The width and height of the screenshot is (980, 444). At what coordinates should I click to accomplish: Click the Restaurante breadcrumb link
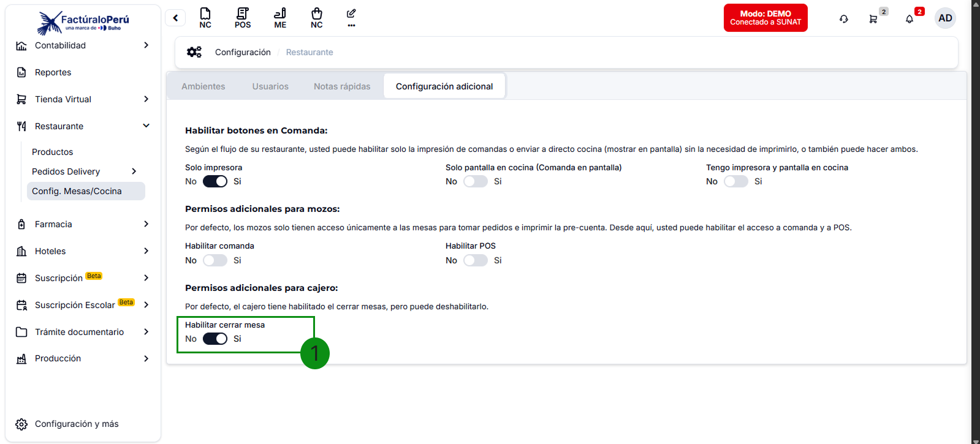click(310, 52)
